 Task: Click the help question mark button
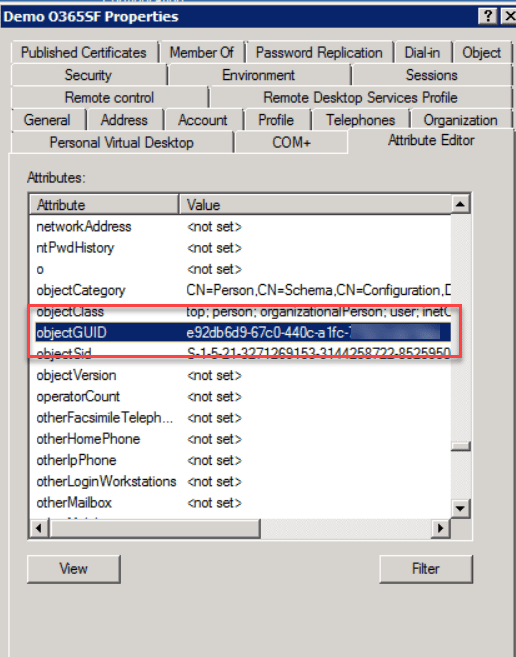click(x=488, y=16)
